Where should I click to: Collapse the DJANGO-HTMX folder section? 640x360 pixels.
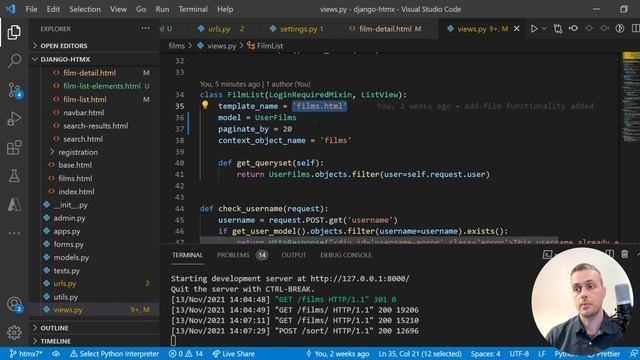(x=94, y=59)
